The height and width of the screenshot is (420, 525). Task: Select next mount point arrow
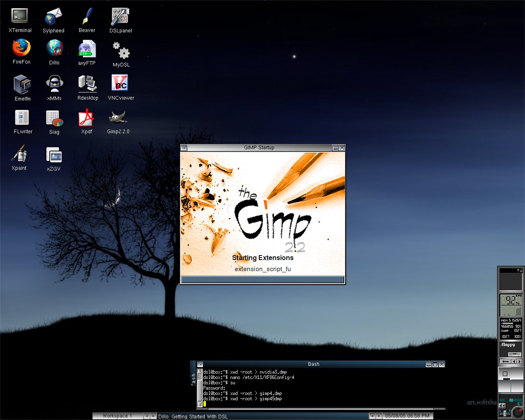[520, 361]
